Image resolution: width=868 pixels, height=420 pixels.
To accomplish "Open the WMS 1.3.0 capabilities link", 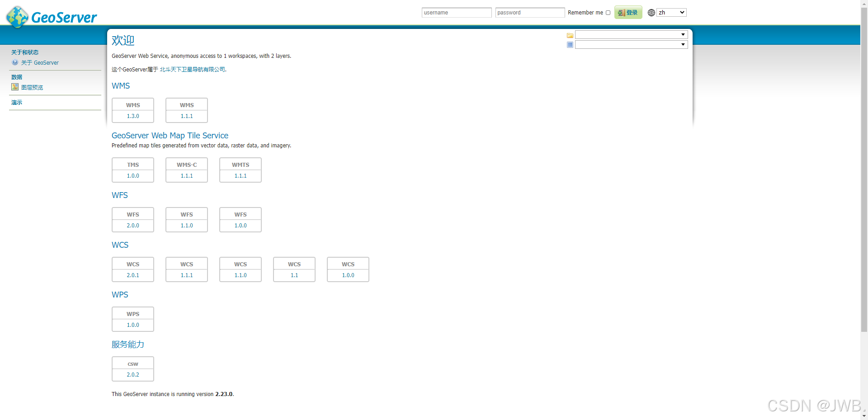I will tap(132, 116).
